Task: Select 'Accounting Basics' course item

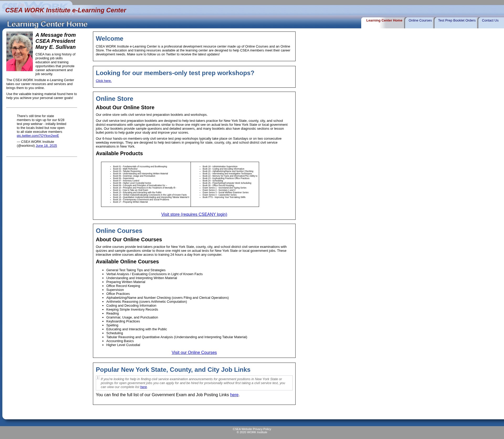Action: pos(120,341)
